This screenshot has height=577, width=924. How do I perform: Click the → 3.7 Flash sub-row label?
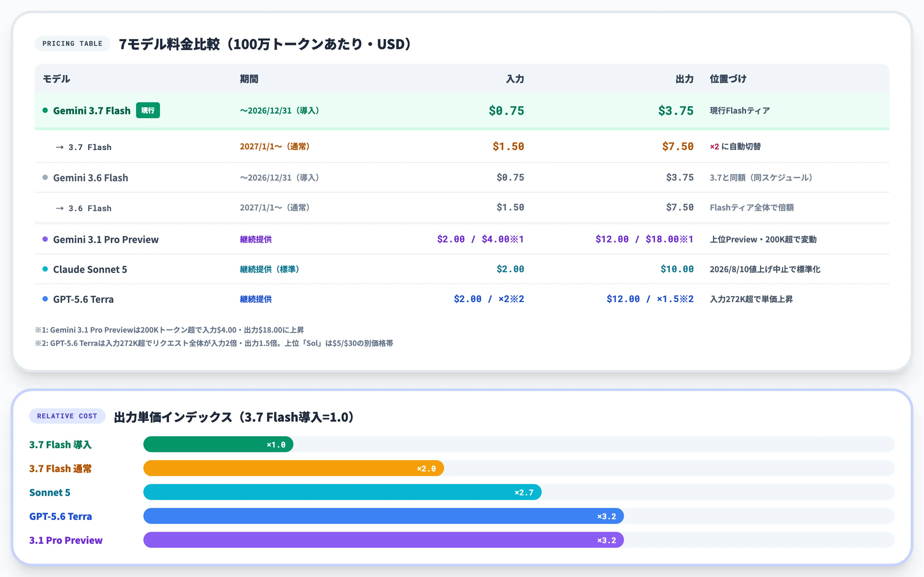84,147
